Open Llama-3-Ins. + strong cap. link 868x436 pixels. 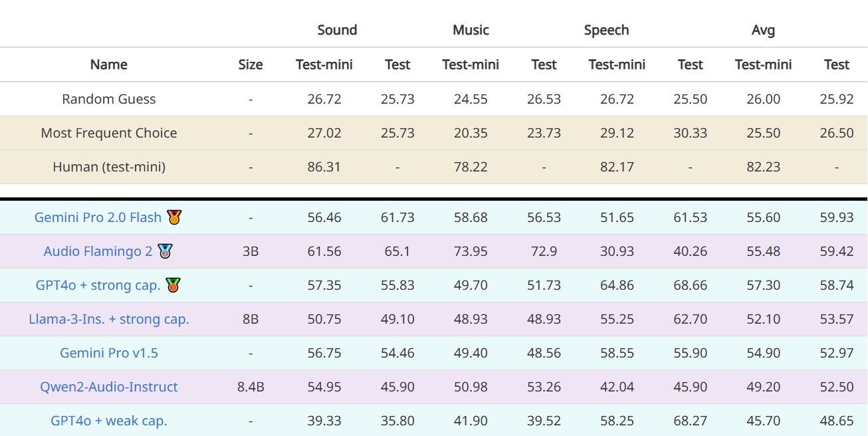point(109,319)
